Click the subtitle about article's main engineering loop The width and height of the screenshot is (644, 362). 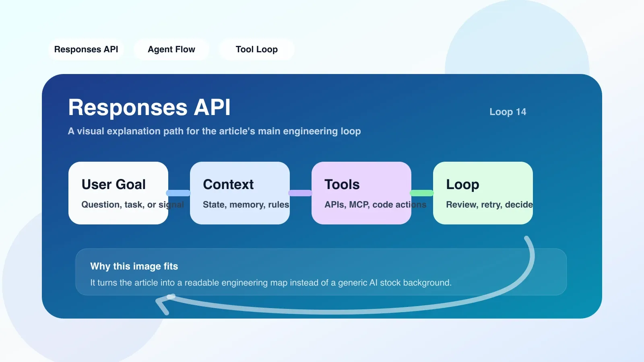[214, 131]
